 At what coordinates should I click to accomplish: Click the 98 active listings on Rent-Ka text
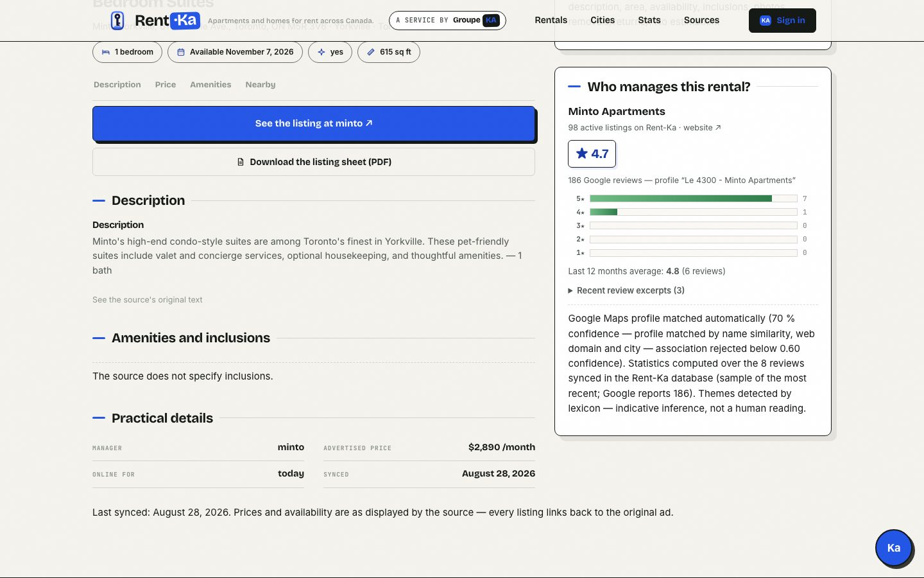coord(622,128)
